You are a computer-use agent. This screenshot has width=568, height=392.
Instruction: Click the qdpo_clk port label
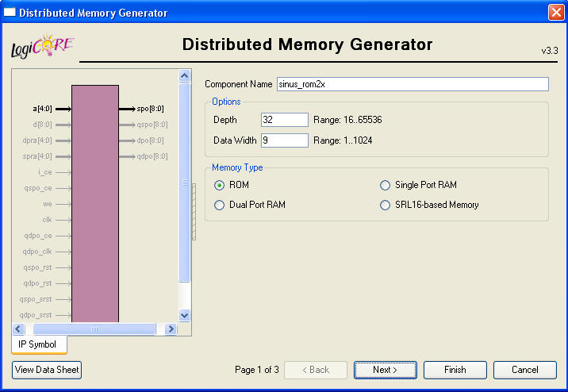[x=37, y=252]
